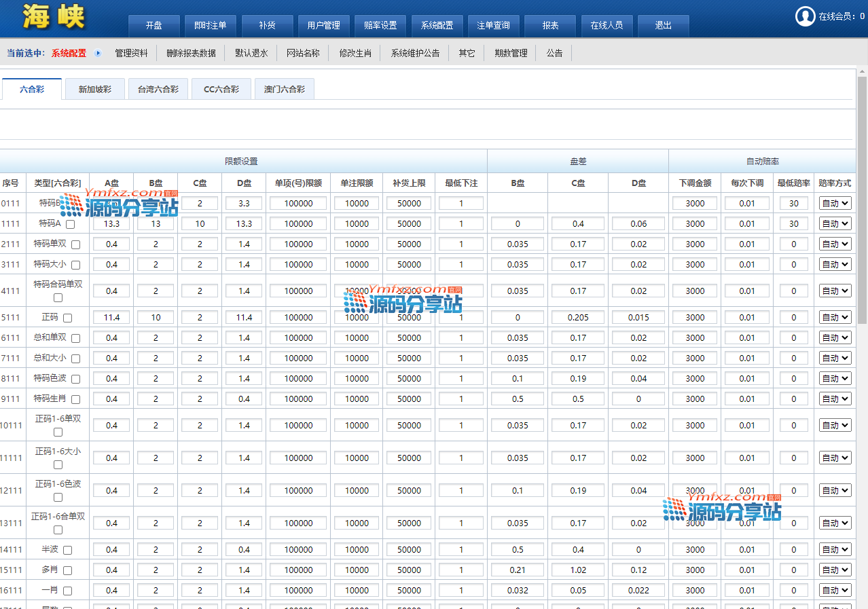
Task: Go to 期数管理 link
Action: pos(511,53)
